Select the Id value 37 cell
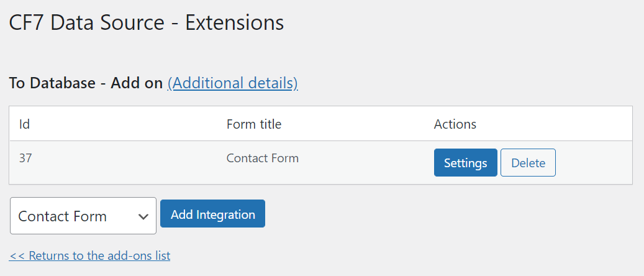The image size is (644, 276). pyautogui.click(x=25, y=159)
